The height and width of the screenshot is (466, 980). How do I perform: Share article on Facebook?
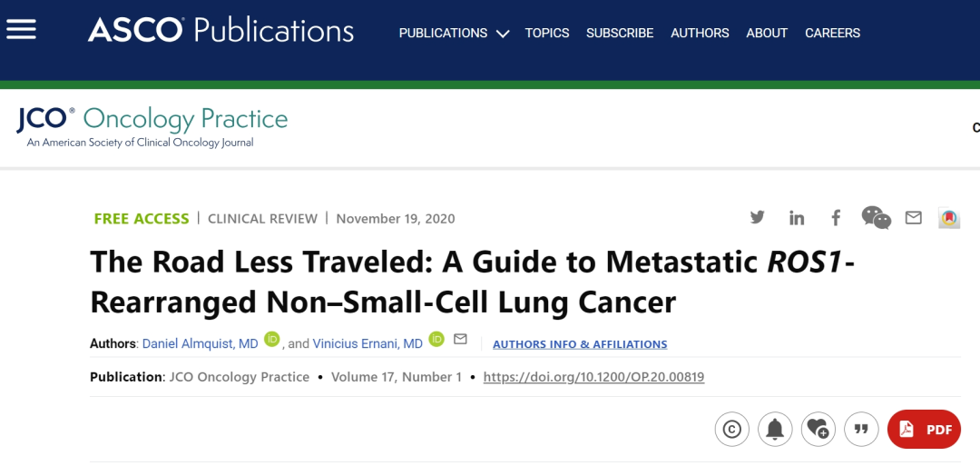pos(836,218)
